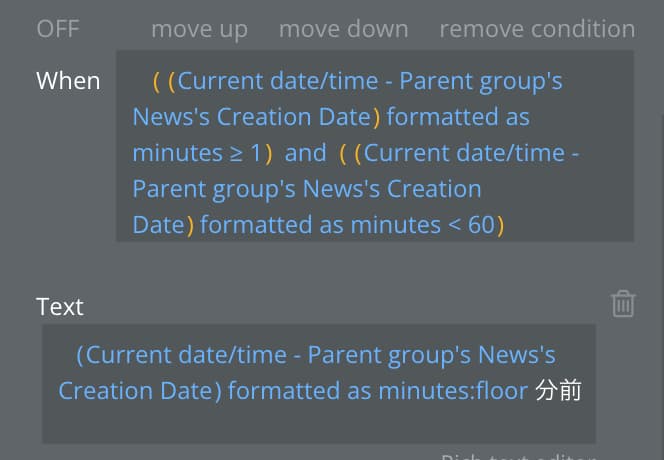Click the first yellow opening parenthesis in When
The height and width of the screenshot is (460, 664).
[156, 82]
